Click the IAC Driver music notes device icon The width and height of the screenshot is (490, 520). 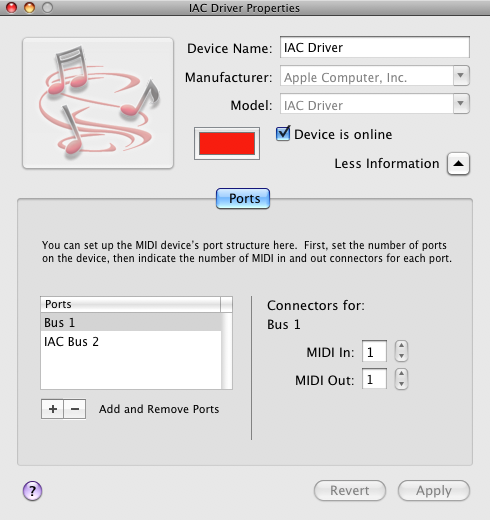[98, 103]
